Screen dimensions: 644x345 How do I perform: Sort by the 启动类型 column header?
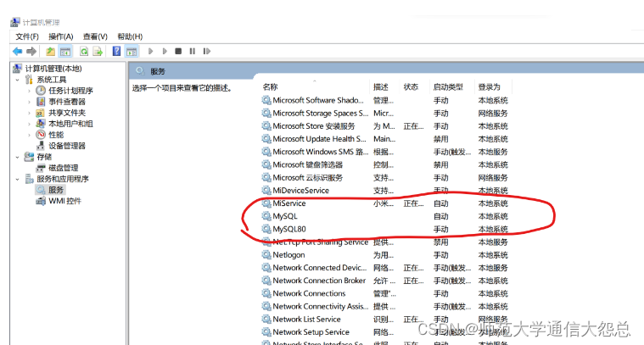[448, 87]
